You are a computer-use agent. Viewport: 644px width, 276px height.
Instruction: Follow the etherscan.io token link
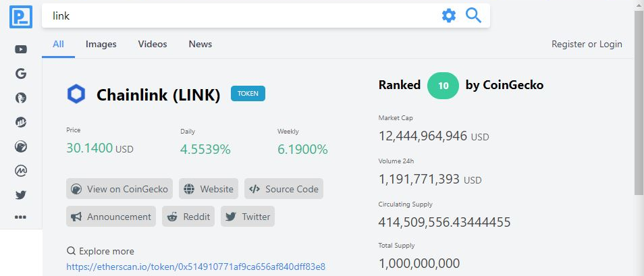[196, 267]
